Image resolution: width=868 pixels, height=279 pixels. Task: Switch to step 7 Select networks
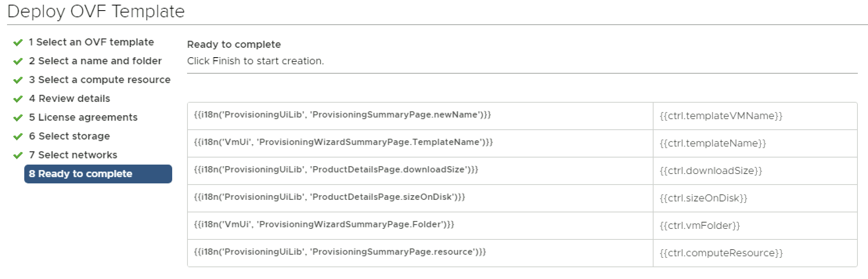73,155
